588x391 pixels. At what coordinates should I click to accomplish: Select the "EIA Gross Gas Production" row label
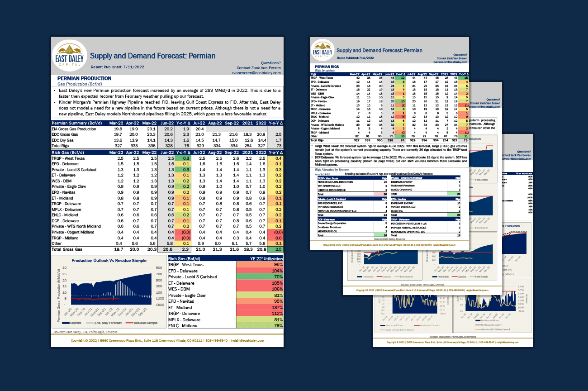(74, 129)
